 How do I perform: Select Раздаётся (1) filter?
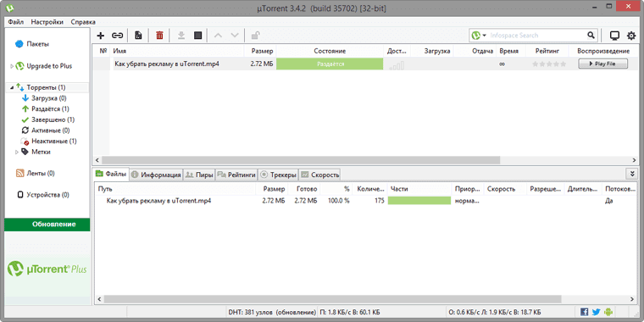click(50, 108)
